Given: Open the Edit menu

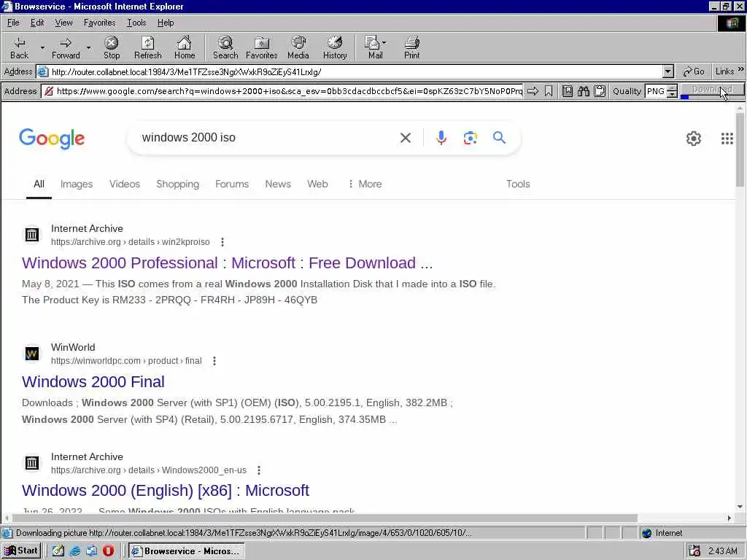Looking at the screenshot, I should 37,23.
